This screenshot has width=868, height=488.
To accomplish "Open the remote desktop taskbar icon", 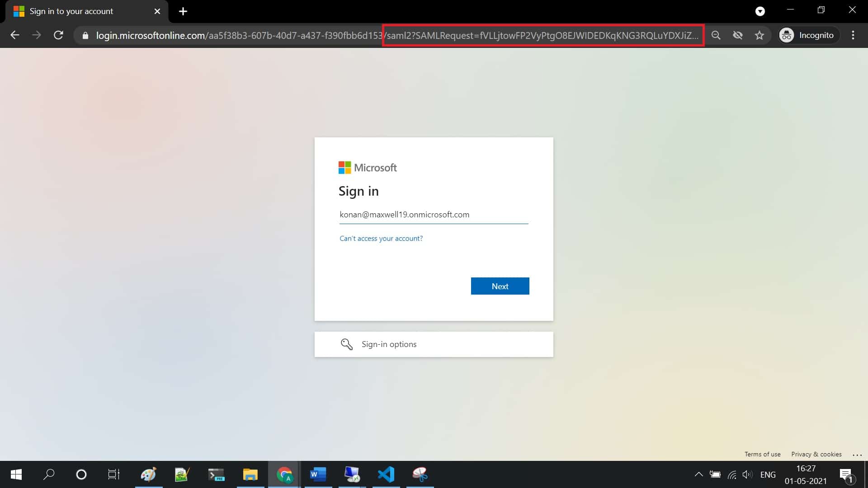I will point(352,474).
